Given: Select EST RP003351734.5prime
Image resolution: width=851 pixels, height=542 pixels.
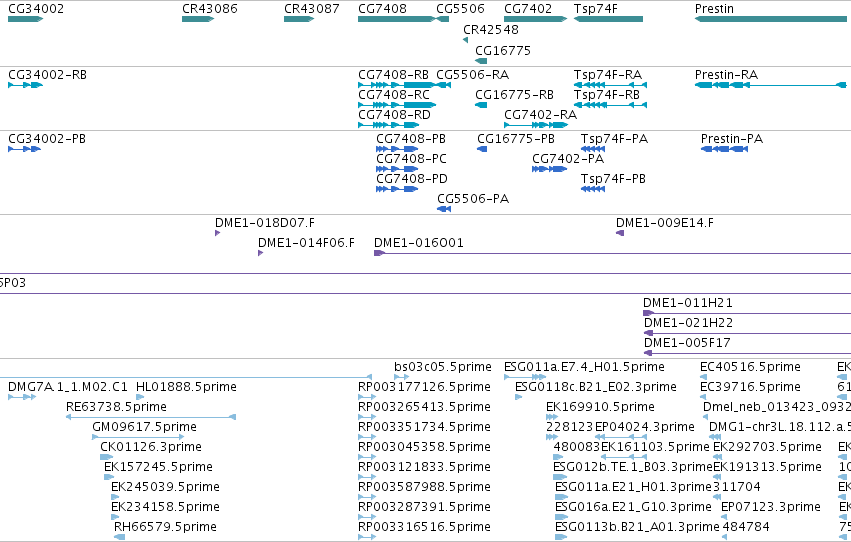Looking at the screenshot, I should coord(367,437).
